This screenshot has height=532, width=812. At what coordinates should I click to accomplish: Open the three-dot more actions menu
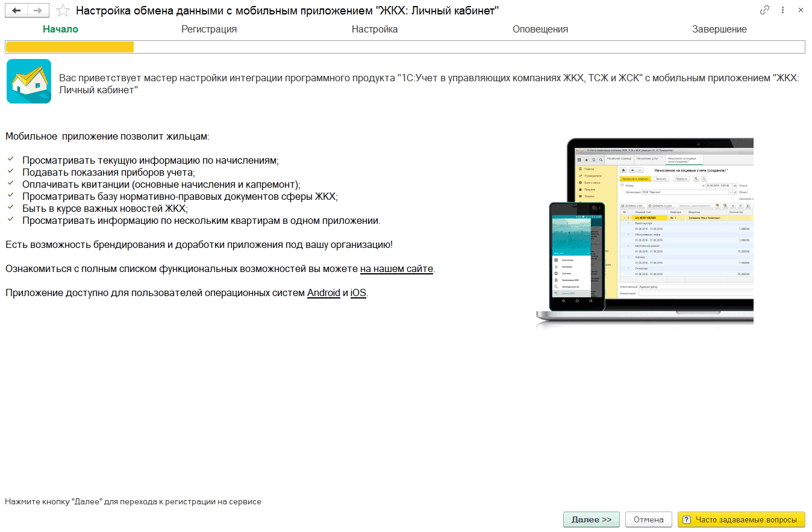click(x=782, y=10)
